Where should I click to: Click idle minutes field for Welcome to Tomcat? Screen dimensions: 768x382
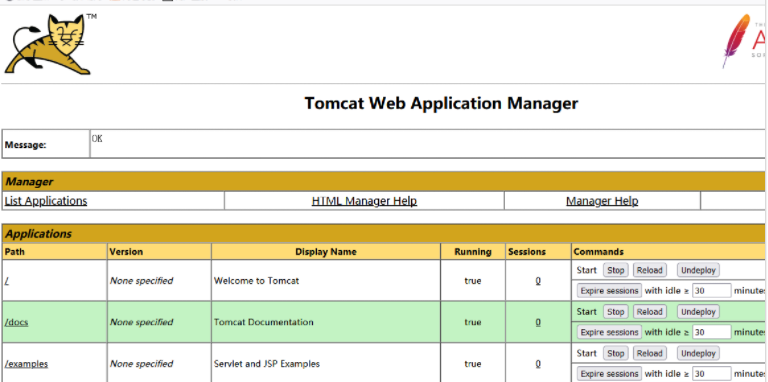pos(711,290)
